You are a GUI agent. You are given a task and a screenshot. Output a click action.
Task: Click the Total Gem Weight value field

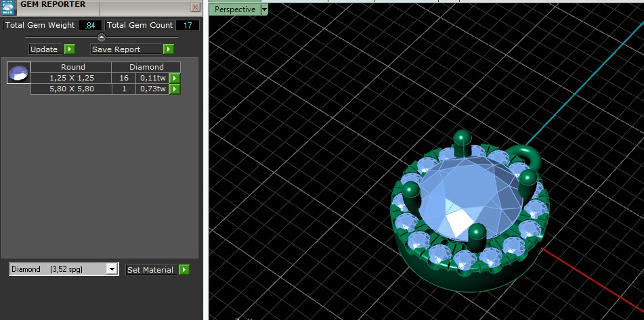tap(90, 26)
